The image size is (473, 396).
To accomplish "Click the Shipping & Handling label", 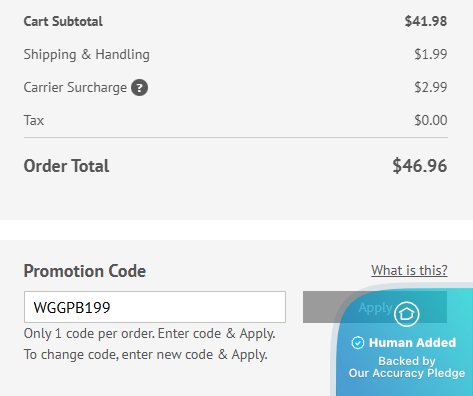I will point(87,55).
